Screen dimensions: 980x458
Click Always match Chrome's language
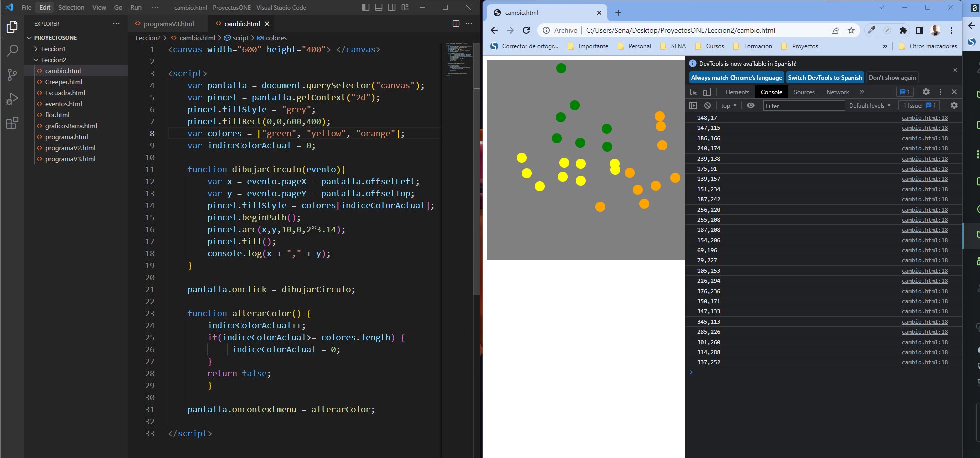(737, 78)
